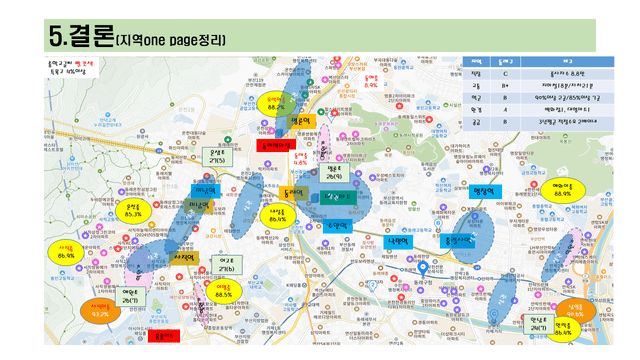The image size is (640, 360).
Task: Click the blue 충렬사역 label
Action: click(x=458, y=241)
